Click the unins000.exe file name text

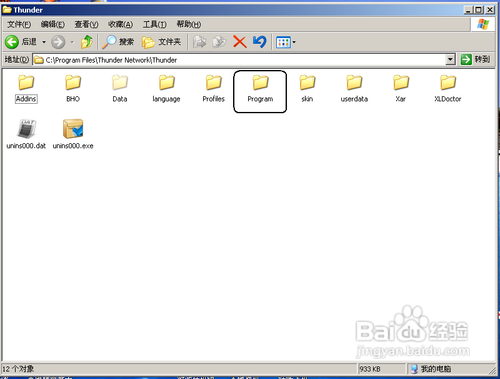tap(73, 146)
